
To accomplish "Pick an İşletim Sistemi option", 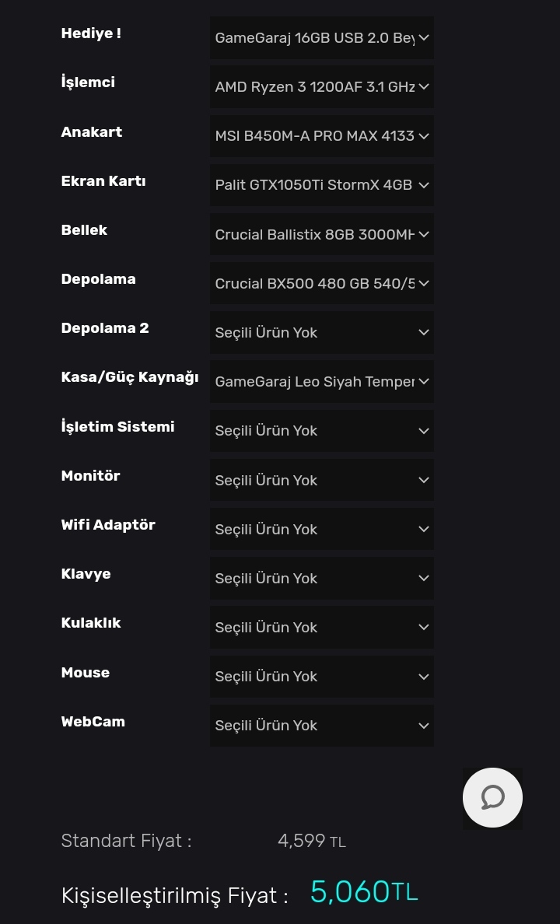I will (321, 431).
